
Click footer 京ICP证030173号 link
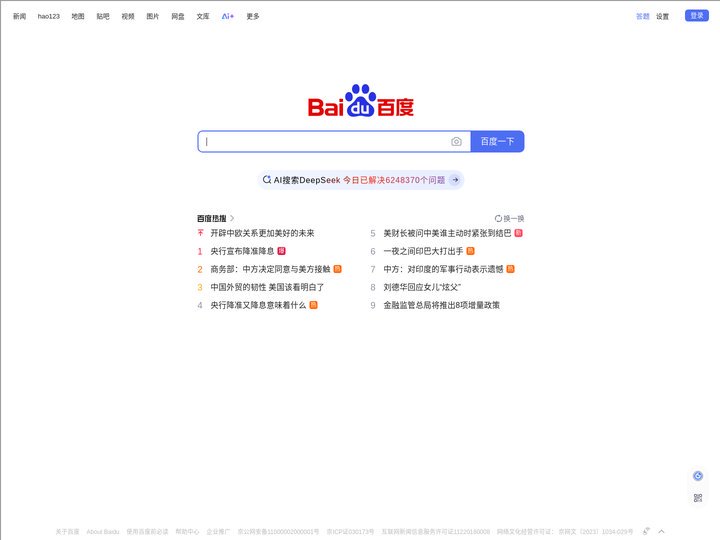point(350,532)
